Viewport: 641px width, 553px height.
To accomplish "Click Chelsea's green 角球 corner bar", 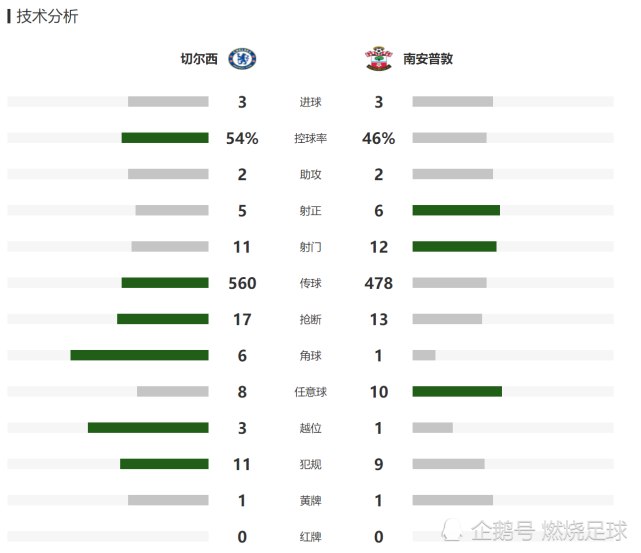I will [x=139, y=355].
